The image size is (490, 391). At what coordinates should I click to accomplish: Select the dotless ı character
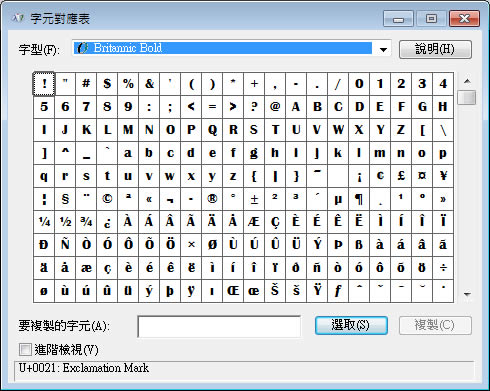[x=212, y=291]
